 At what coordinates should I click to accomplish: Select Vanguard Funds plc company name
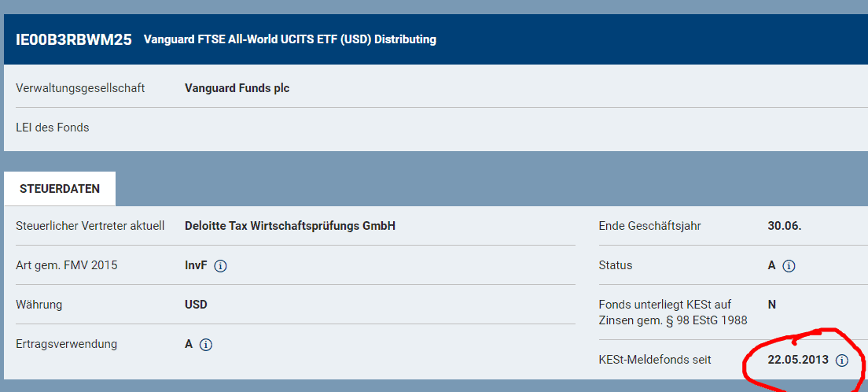(x=237, y=88)
